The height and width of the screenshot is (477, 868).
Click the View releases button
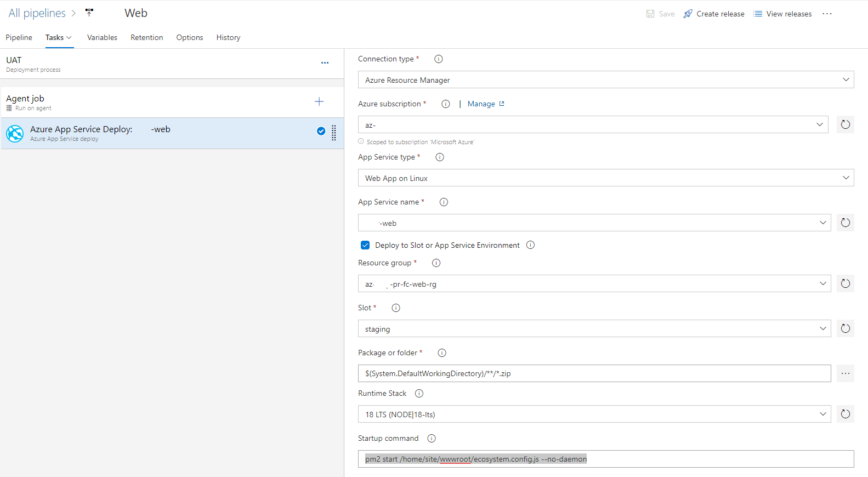[782, 14]
